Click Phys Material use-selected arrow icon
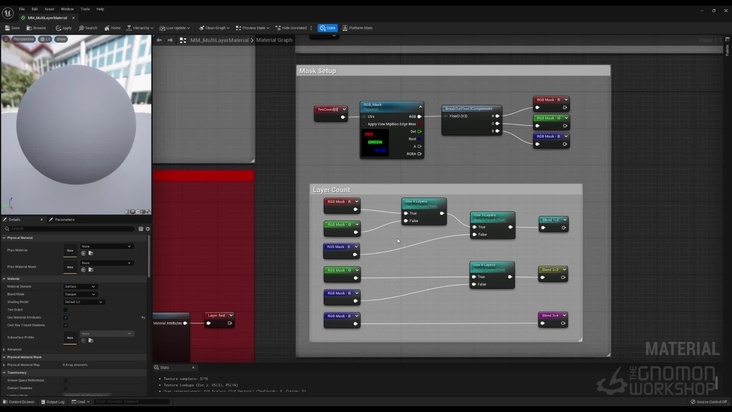This screenshot has width=732, height=412. tap(83, 253)
